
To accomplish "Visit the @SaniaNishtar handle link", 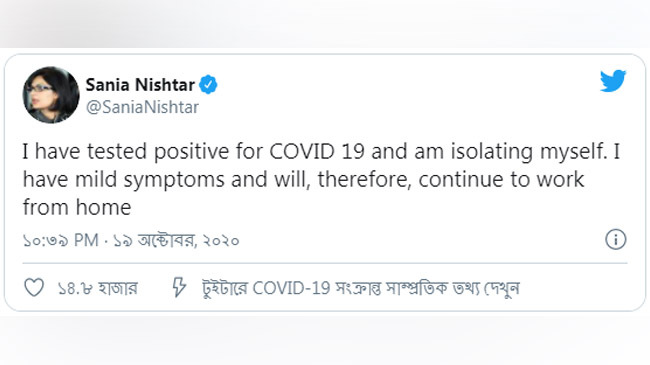I will coord(142,107).
